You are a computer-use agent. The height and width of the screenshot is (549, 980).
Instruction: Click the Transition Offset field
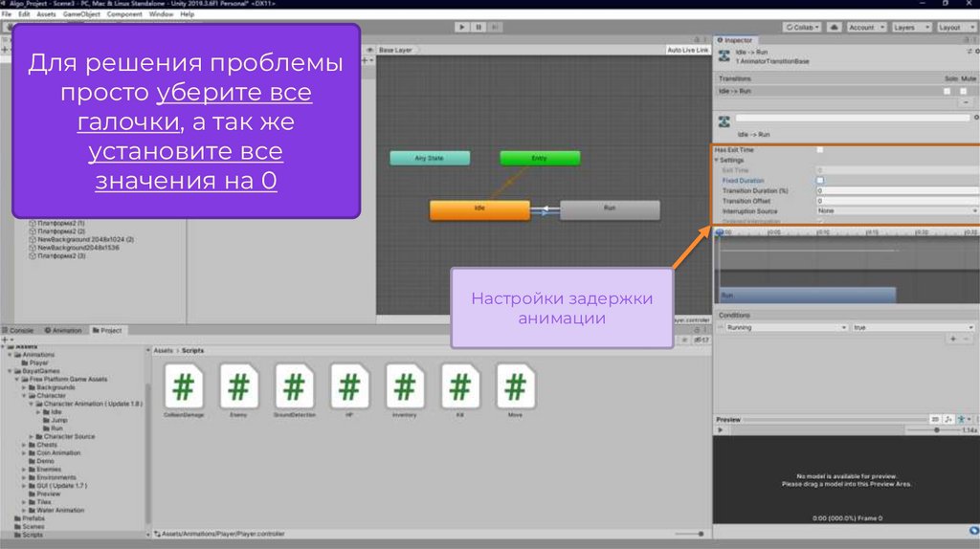(897, 201)
